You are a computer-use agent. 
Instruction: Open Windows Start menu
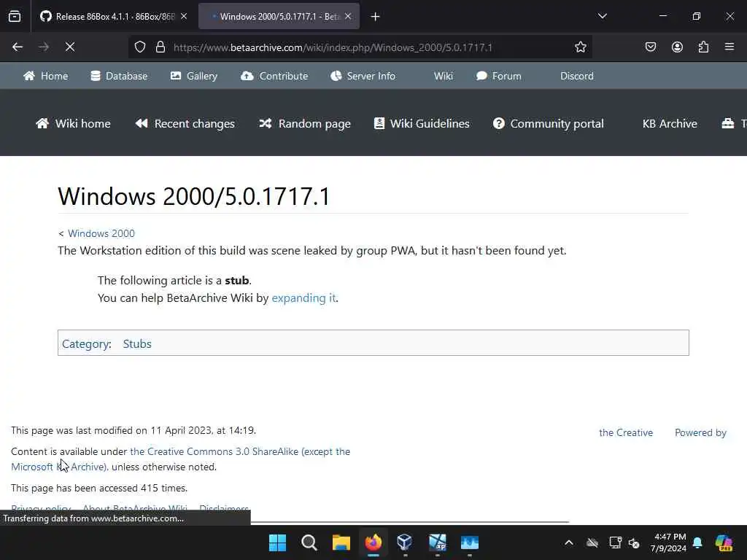click(277, 542)
